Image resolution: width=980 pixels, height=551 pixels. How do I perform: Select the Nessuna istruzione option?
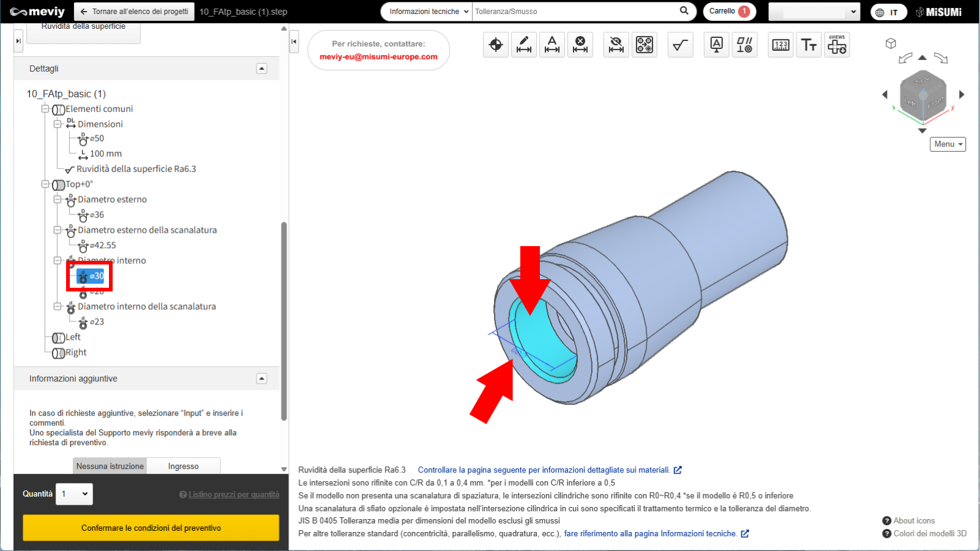110,466
